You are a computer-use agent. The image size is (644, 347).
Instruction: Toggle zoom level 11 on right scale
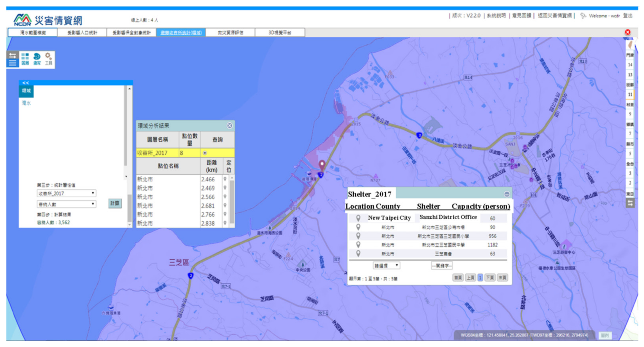click(630, 94)
